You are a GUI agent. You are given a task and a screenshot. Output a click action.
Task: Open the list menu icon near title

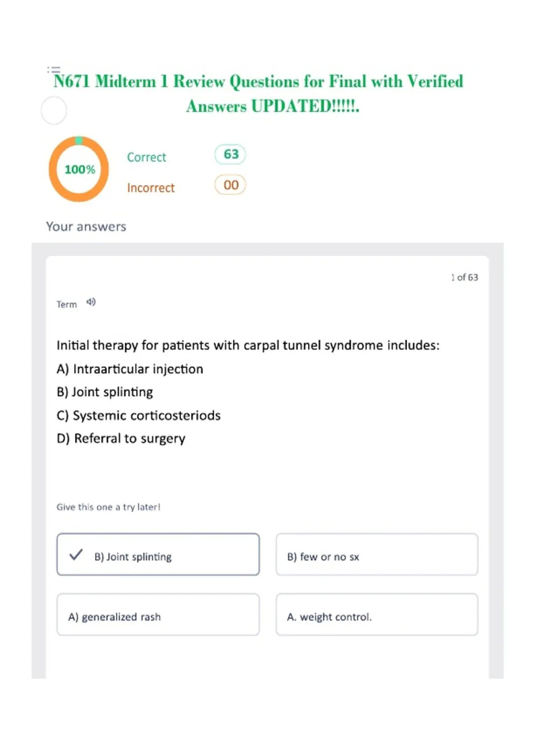click(53, 70)
